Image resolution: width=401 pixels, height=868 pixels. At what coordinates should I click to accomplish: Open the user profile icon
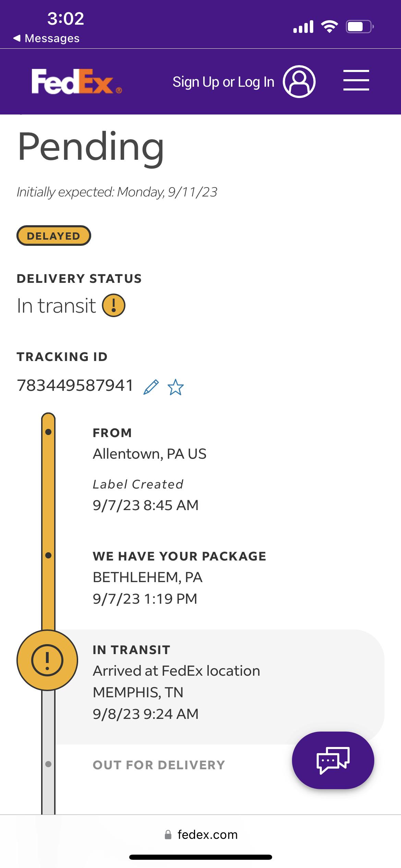point(299,82)
